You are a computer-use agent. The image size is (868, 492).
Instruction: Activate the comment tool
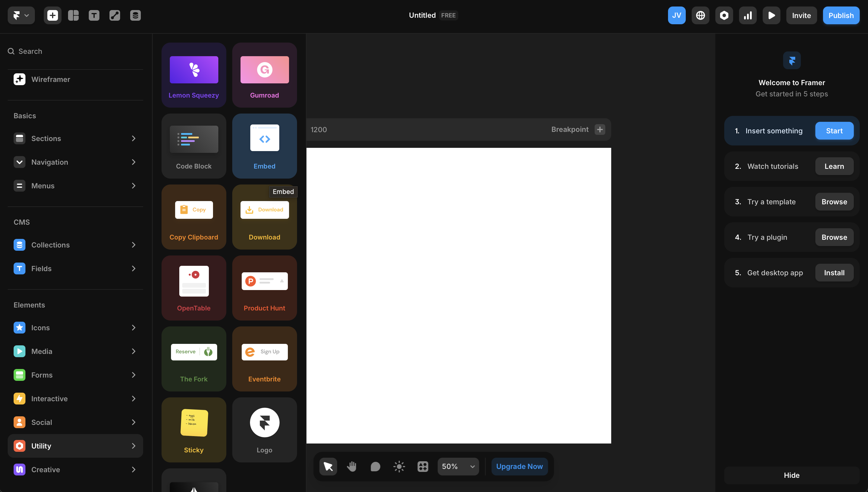pyautogui.click(x=375, y=466)
